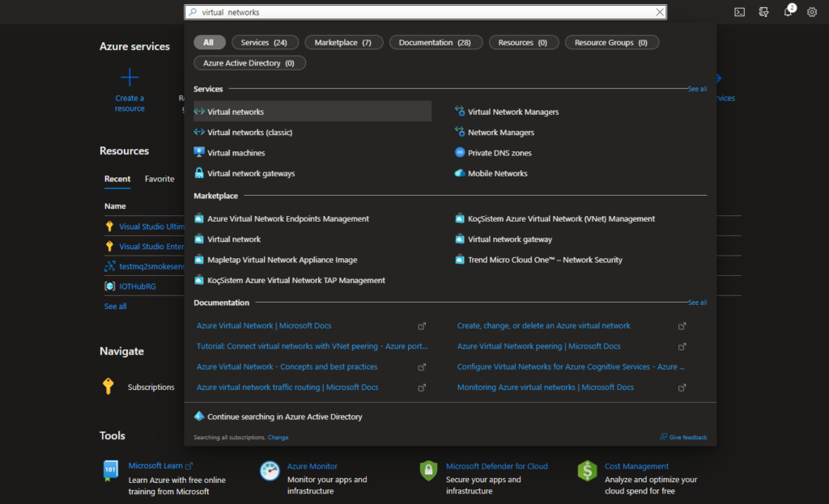The height and width of the screenshot is (504, 829).
Task: Open Visual Studio Ultimate subscription resource
Action: 151,227
